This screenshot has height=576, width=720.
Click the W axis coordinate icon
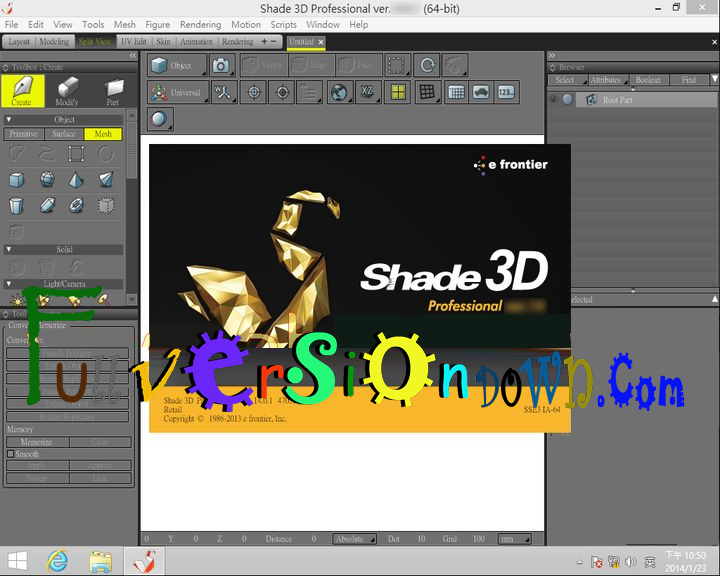[x=224, y=92]
